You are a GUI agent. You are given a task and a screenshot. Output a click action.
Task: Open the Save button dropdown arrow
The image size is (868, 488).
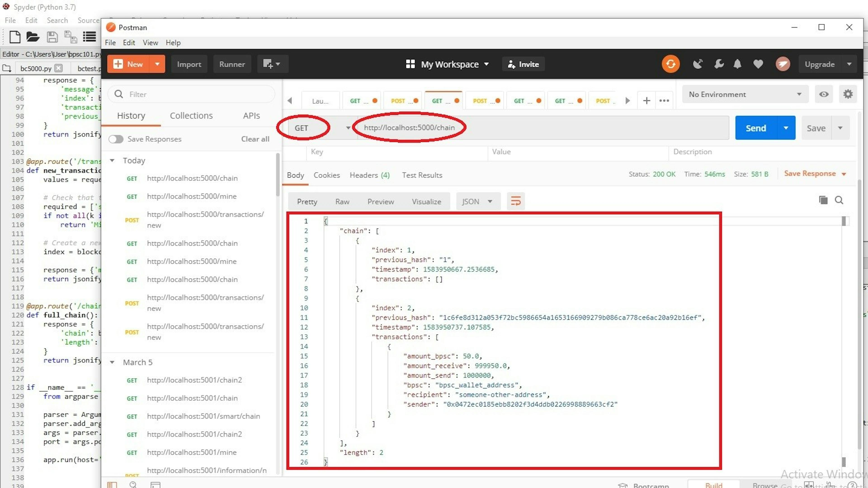pos(840,128)
